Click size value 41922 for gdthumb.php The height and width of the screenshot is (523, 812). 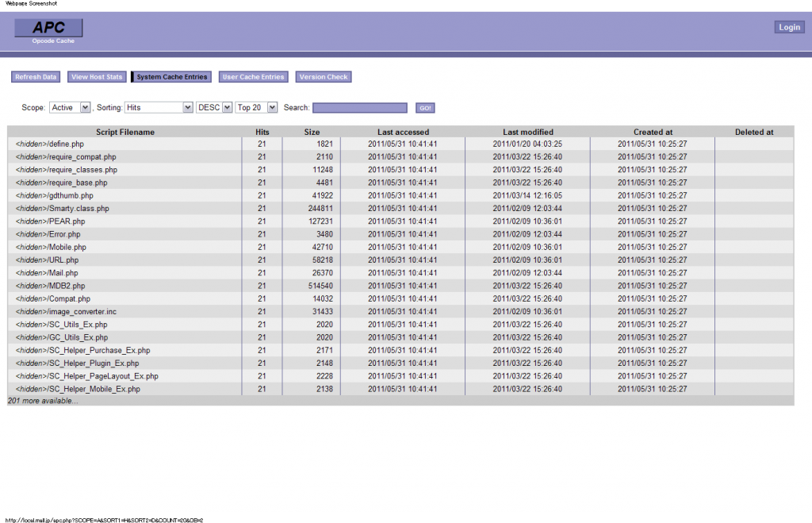pos(322,195)
